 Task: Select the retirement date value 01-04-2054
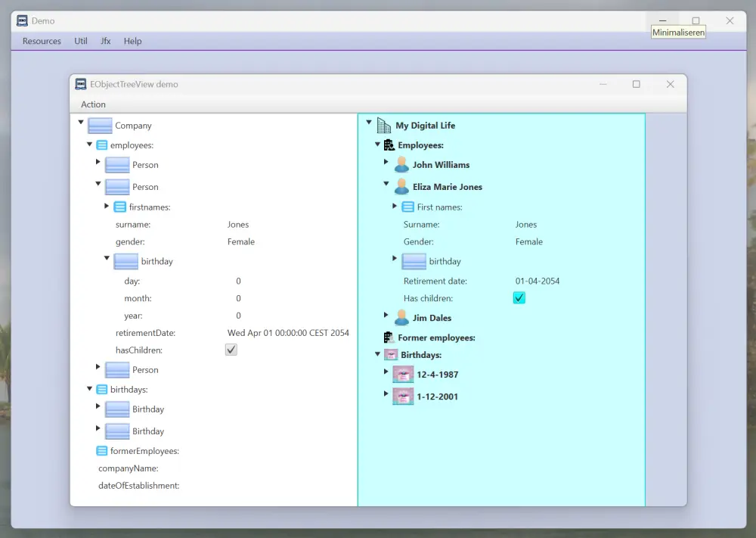click(538, 281)
